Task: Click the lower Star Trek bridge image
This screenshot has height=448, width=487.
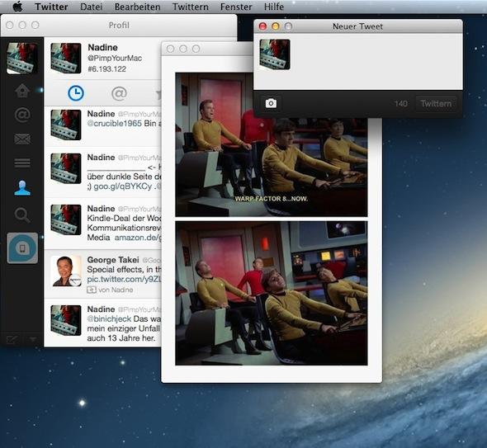Action: coord(271,294)
